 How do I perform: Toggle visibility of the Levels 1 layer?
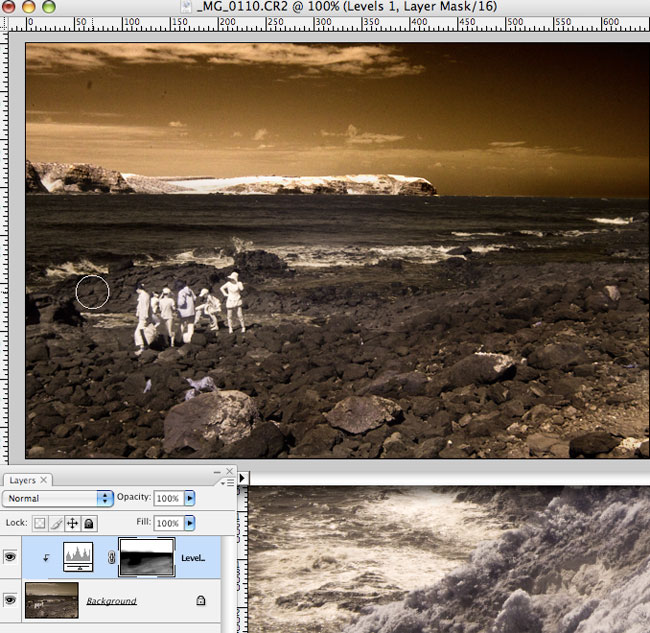pos(10,558)
